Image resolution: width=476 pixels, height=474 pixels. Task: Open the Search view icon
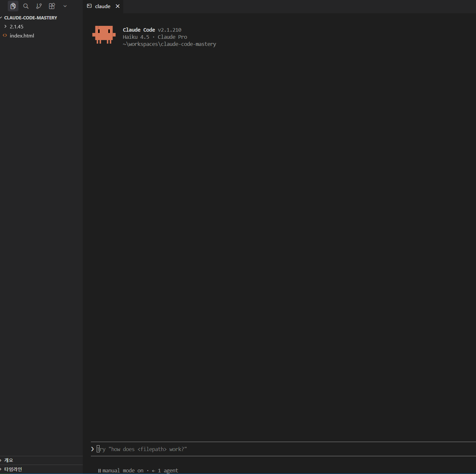click(x=26, y=6)
